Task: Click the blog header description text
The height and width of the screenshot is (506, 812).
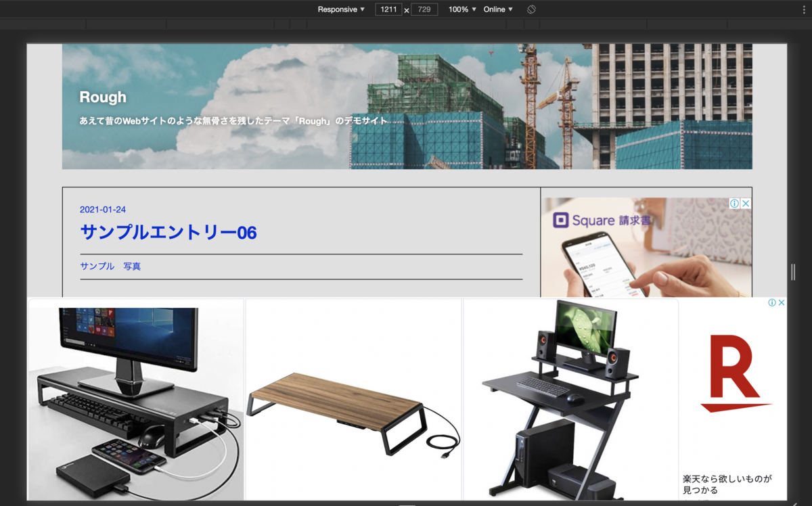Action: (233, 121)
